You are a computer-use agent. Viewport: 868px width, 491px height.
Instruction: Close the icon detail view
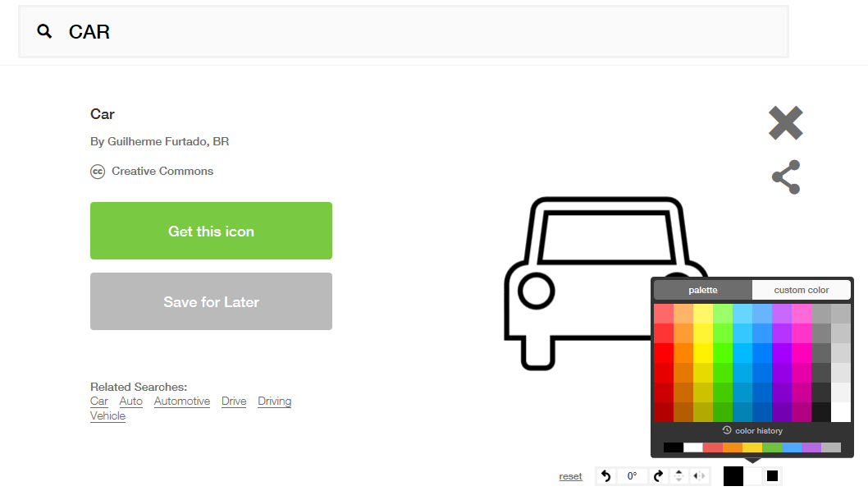tap(785, 122)
